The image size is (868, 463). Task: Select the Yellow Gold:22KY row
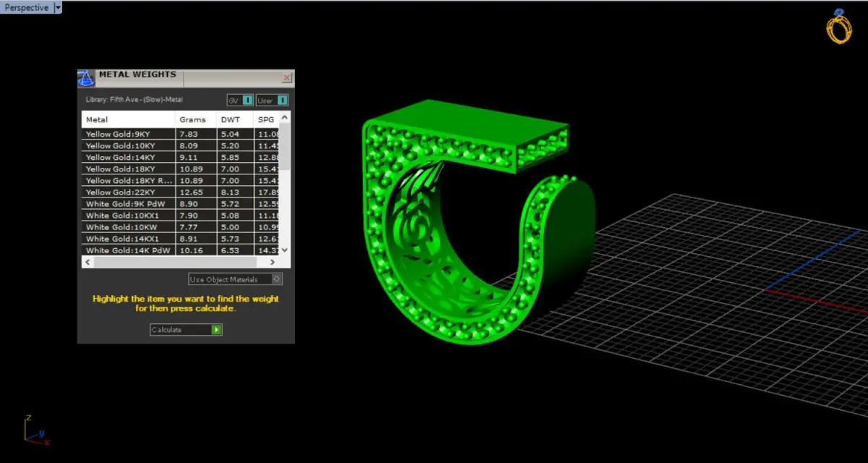[181, 192]
